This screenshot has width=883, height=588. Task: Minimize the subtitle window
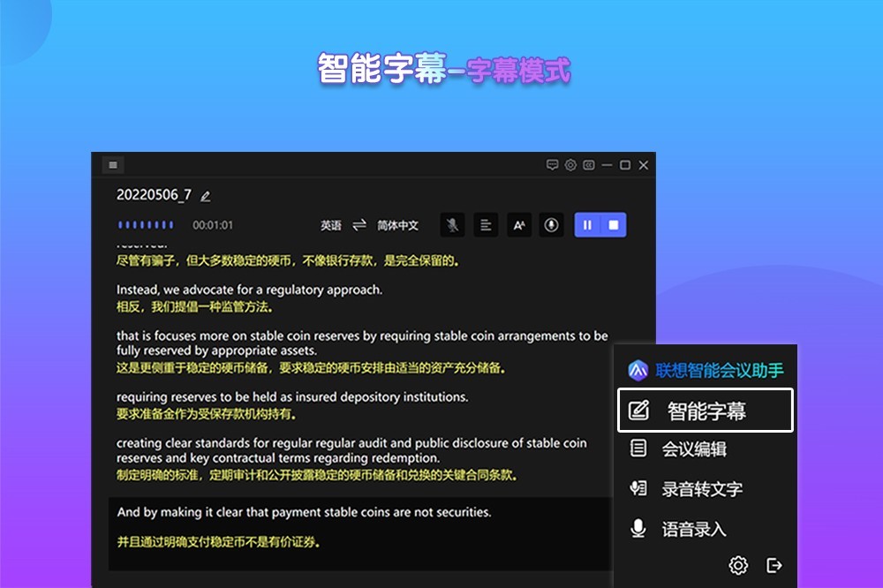[x=608, y=165]
